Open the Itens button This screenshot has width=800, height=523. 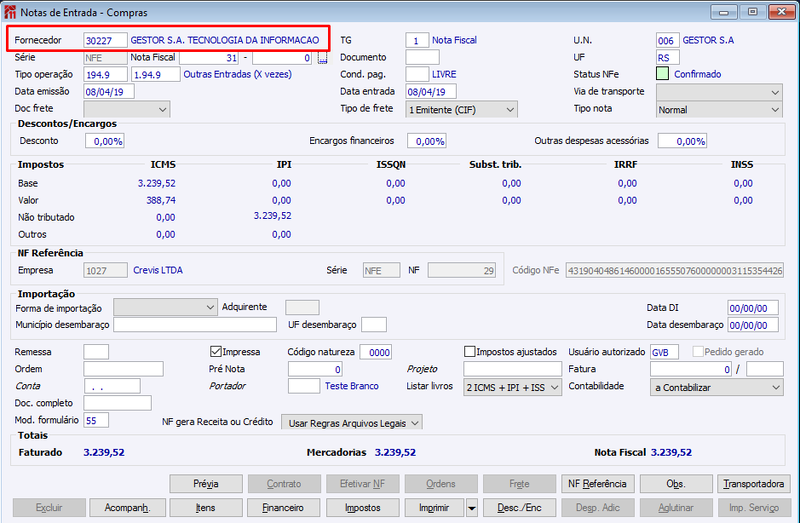206,508
